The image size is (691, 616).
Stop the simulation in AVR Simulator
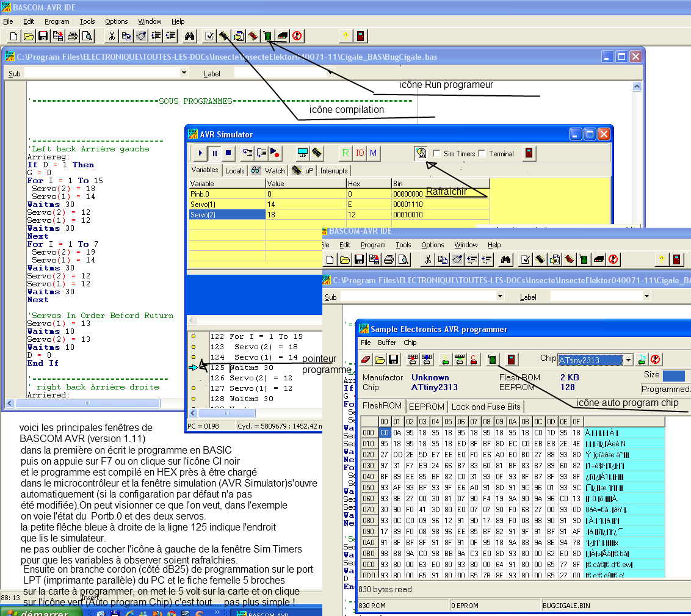[228, 153]
